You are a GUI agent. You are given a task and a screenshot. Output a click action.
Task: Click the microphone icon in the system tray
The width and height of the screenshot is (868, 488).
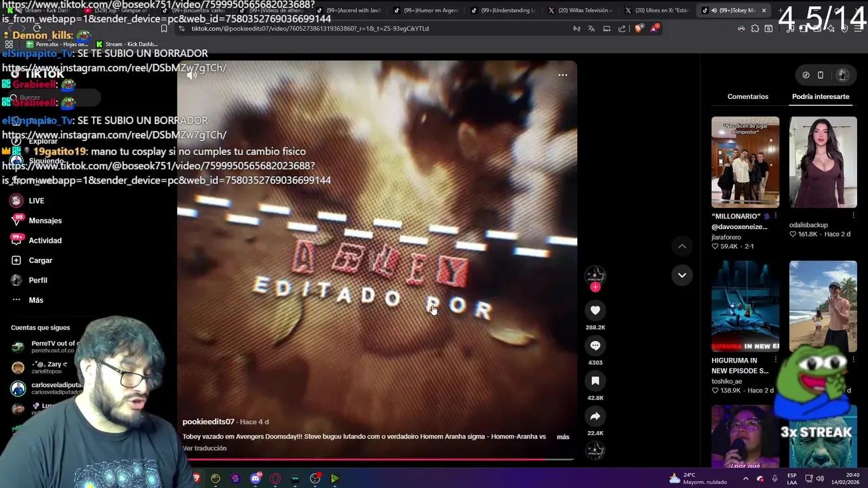click(774, 479)
